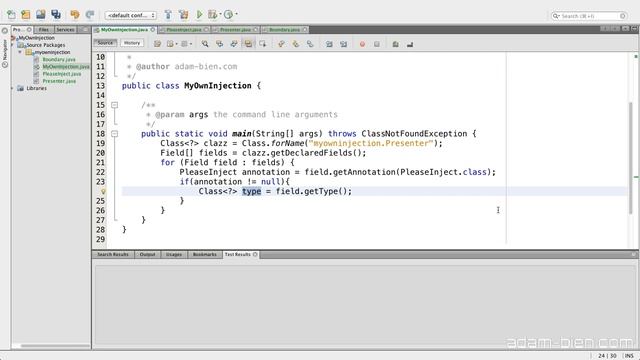Click the Profile Project icon

(229, 15)
